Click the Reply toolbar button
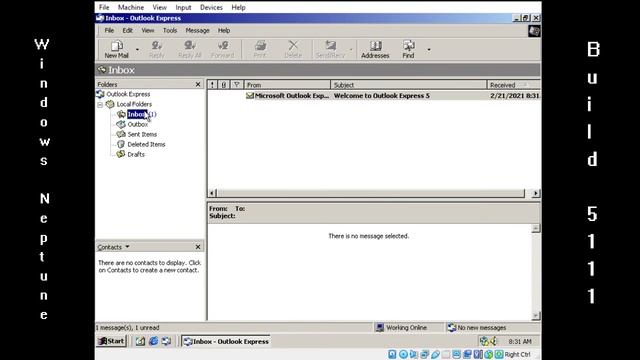 (x=156, y=49)
